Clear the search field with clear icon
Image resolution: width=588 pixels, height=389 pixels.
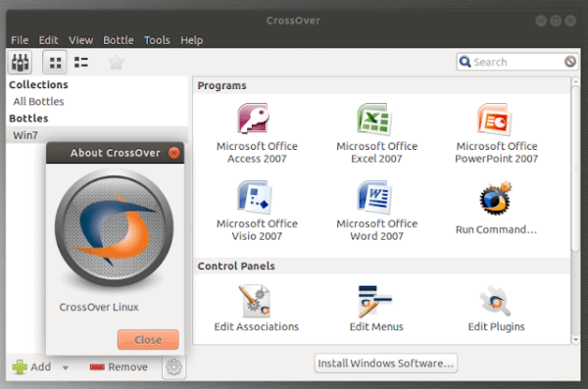[570, 62]
